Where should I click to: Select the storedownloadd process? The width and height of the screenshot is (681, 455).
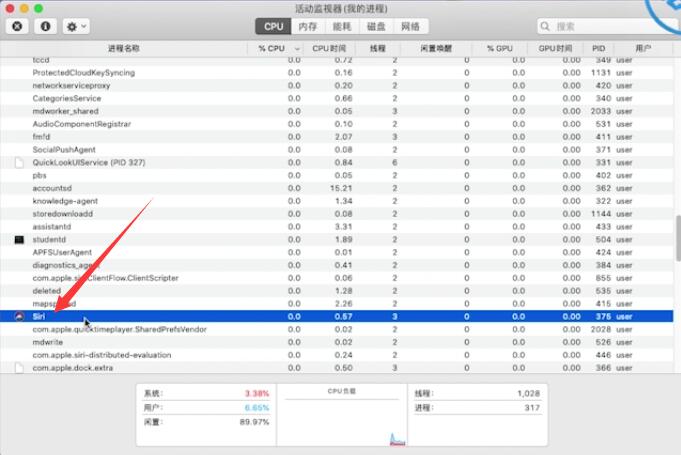pyautogui.click(x=63, y=214)
